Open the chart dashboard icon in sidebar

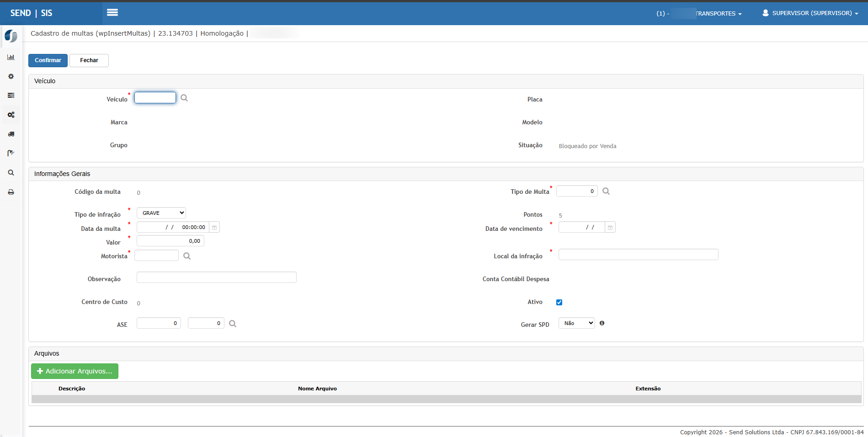click(11, 57)
